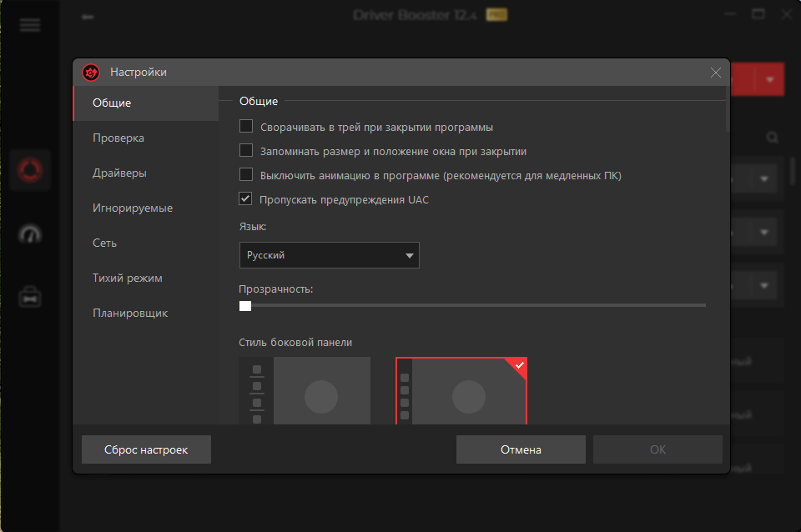Open hamburger menu in Driver Booster window

tap(30, 24)
